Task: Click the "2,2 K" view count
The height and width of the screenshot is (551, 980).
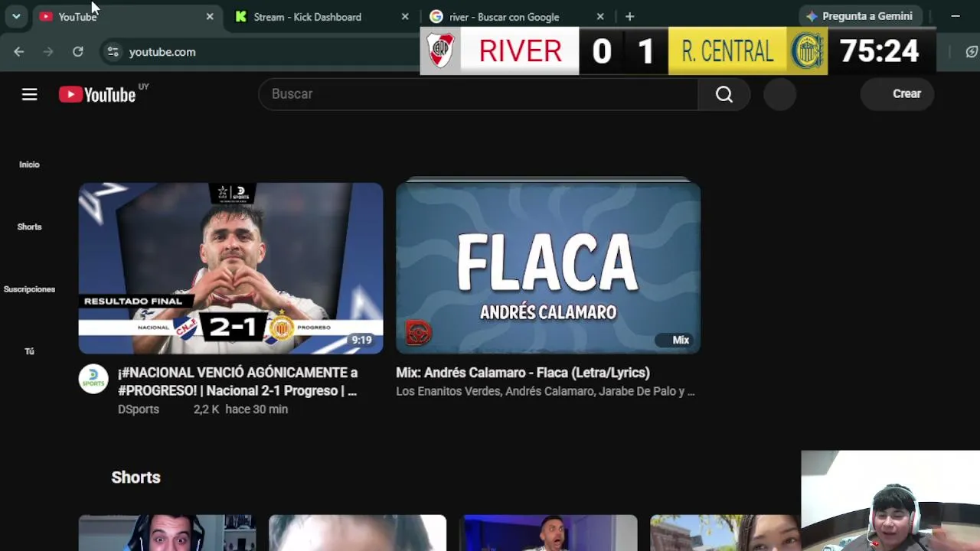Action: [x=207, y=409]
